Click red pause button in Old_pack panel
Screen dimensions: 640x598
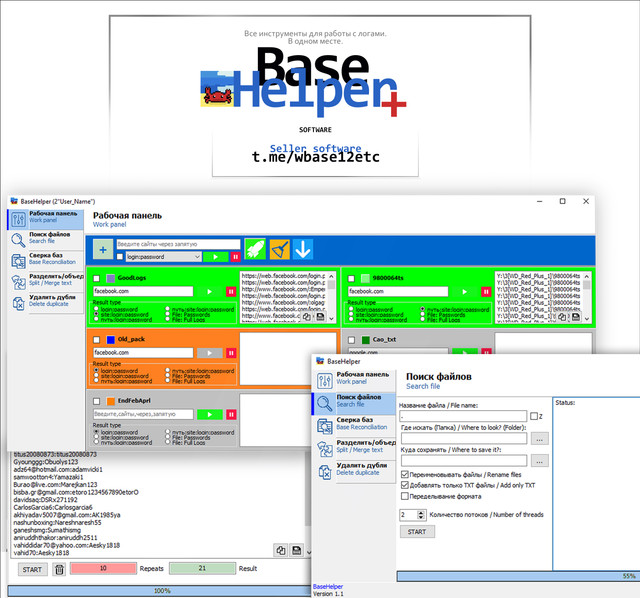coord(231,353)
